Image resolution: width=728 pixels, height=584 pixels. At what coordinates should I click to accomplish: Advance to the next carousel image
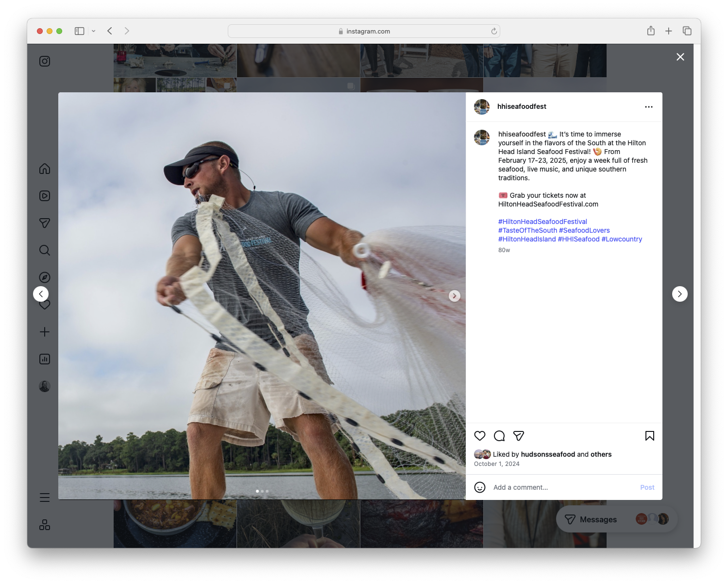pyautogui.click(x=455, y=295)
